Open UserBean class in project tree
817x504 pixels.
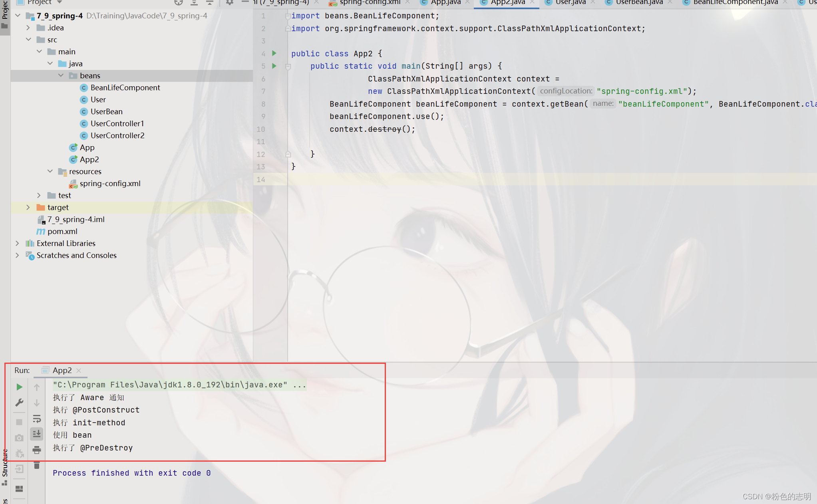106,111
